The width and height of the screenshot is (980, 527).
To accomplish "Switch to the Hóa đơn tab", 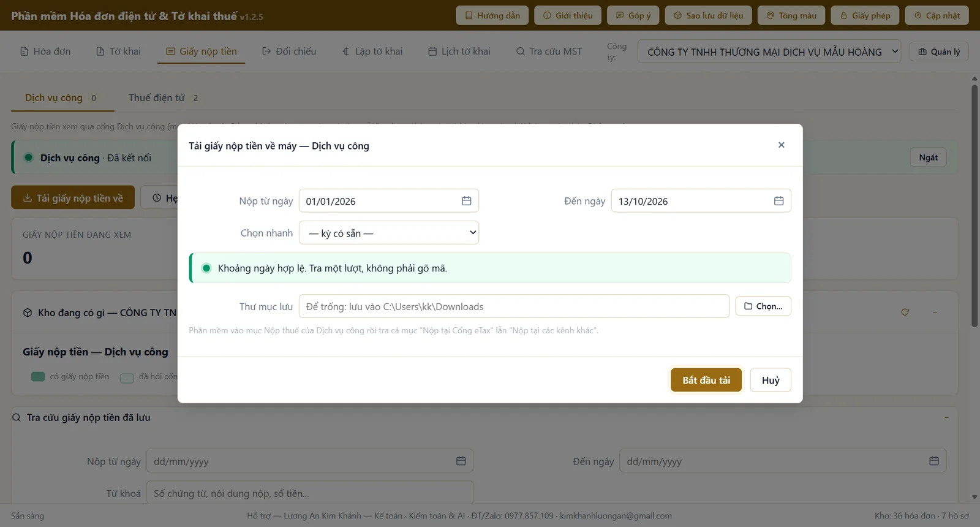I will [x=45, y=51].
